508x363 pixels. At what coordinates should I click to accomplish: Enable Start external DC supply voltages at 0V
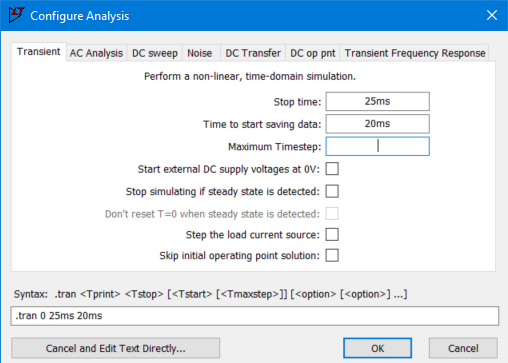[x=332, y=169]
